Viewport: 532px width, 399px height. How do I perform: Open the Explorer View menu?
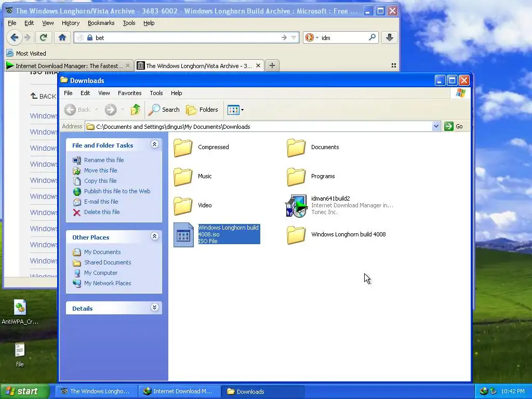(104, 93)
